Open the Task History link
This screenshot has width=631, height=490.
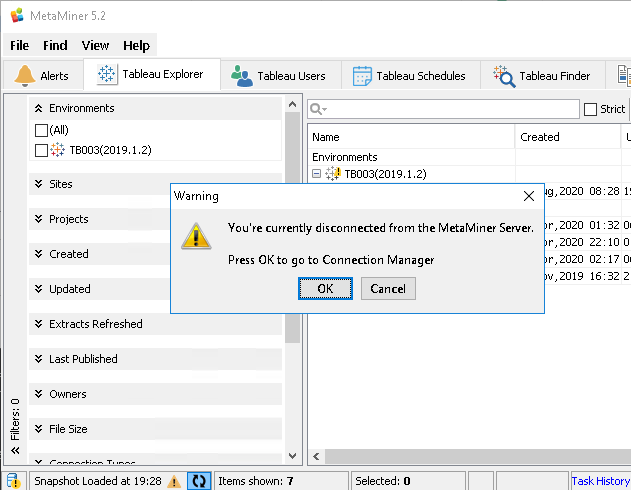[x=600, y=481]
